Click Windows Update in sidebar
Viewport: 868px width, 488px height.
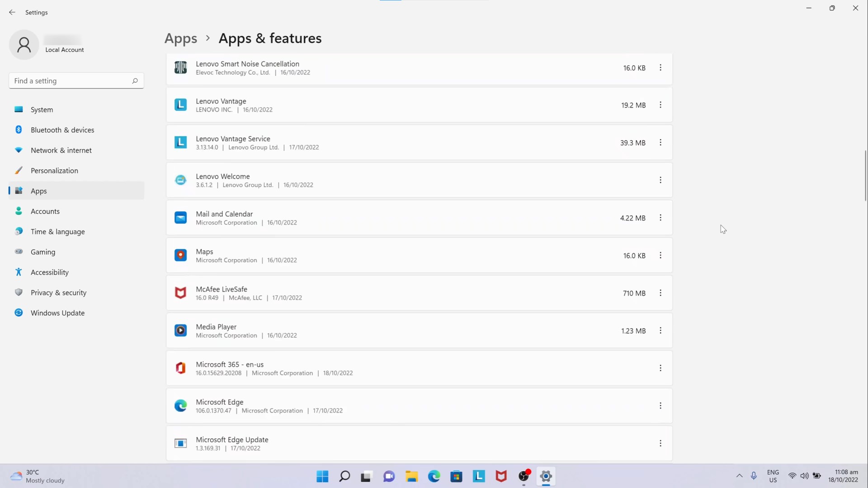57,313
